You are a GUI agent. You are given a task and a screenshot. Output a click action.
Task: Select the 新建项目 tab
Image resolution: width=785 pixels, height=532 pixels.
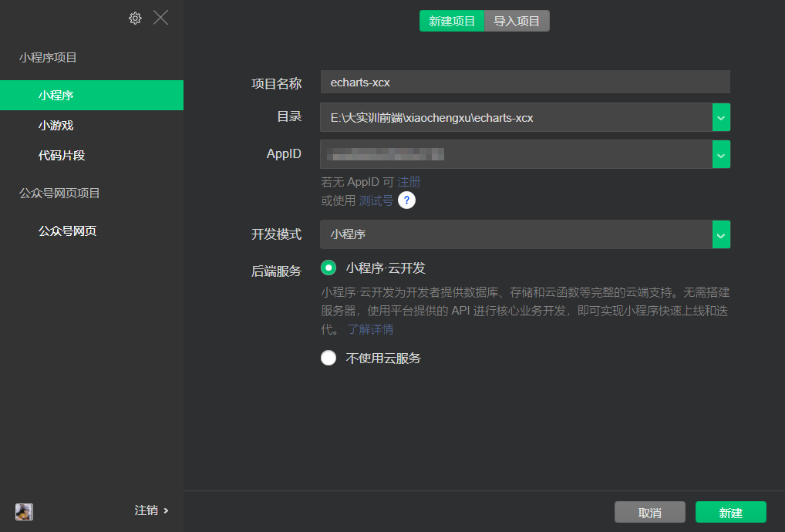coord(452,21)
